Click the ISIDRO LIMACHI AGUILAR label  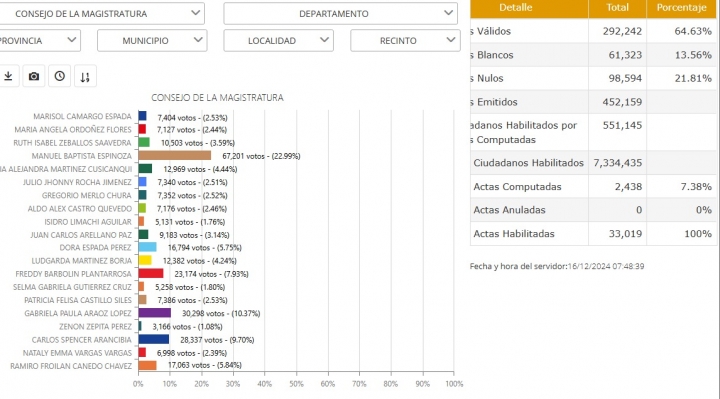click(88, 222)
